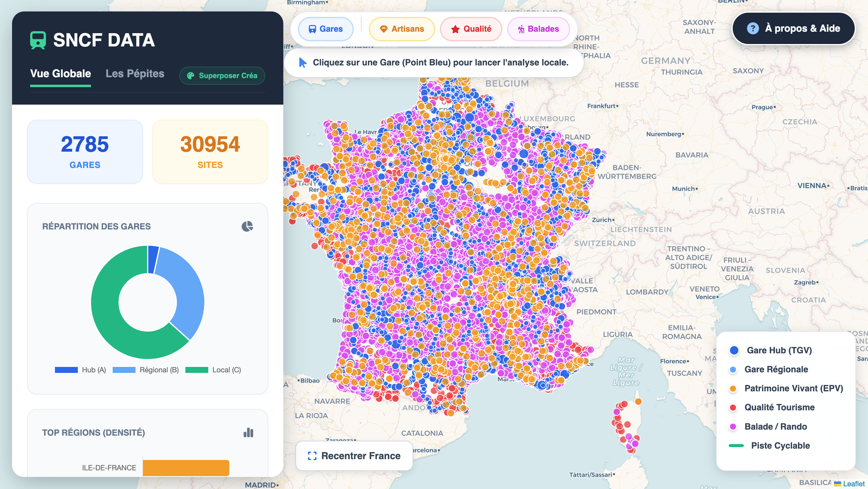Toggle the Gares layer filter

325,29
